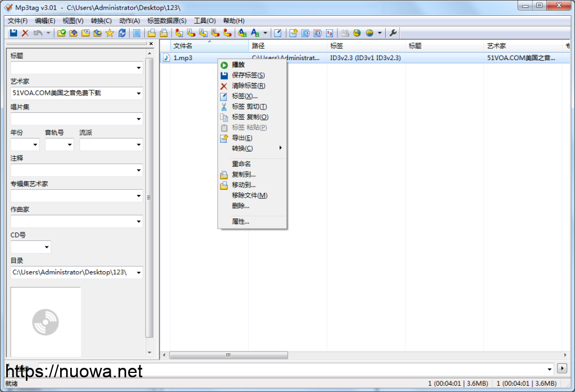575x392 pixels.
Task: Click the album cover art placeholder
Action: (45, 322)
